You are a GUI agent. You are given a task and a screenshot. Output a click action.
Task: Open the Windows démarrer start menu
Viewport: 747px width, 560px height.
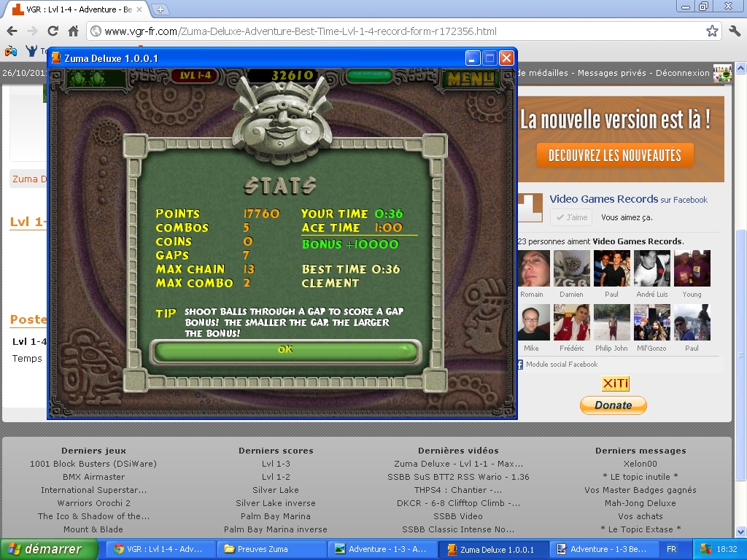(50, 549)
